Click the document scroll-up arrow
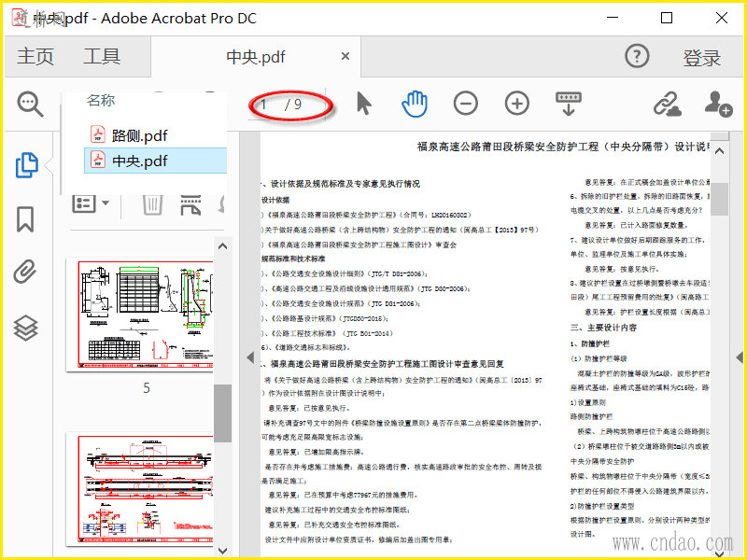This screenshot has height=560, width=747. pyautogui.click(x=719, y=151)
